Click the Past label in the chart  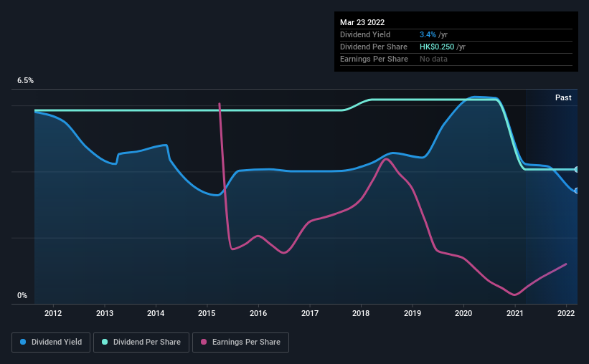click(563, 97)
